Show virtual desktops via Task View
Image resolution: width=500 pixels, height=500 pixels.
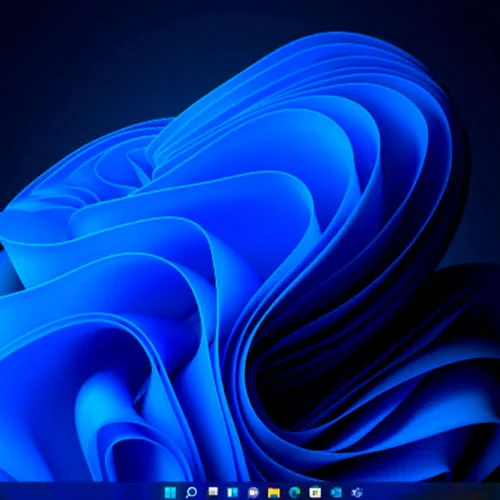pyautogui.click(x=212, y=492)
